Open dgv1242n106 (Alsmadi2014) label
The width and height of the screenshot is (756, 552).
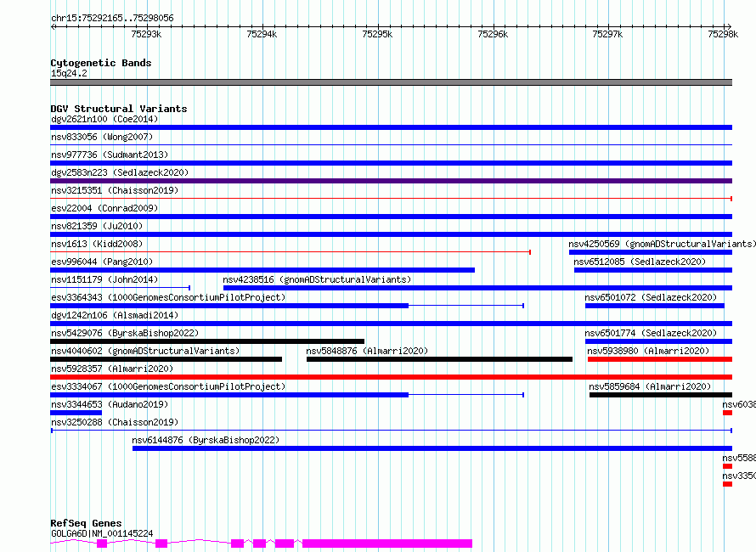click(115, 315)
